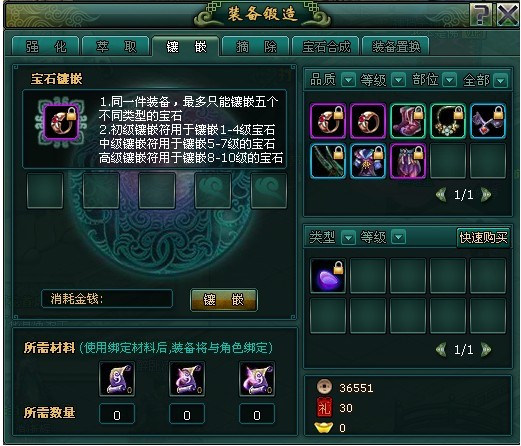This screenshot has width=521, height=446.
Task: Open the gem 类型 type dropdown
Action: point(349,237)
